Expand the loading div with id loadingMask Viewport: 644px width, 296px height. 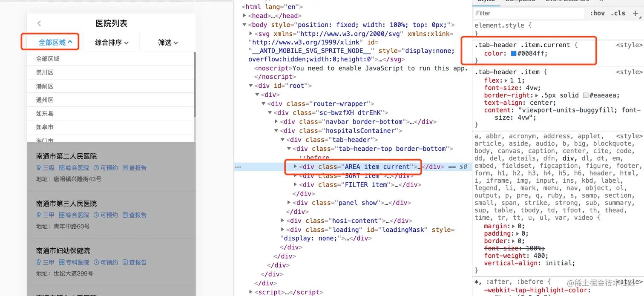[283, 230]
